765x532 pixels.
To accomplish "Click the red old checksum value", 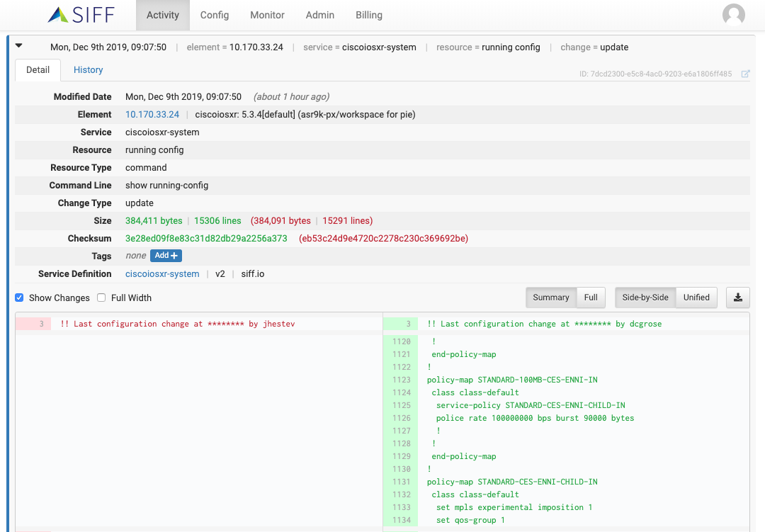I will coord(383,239).
